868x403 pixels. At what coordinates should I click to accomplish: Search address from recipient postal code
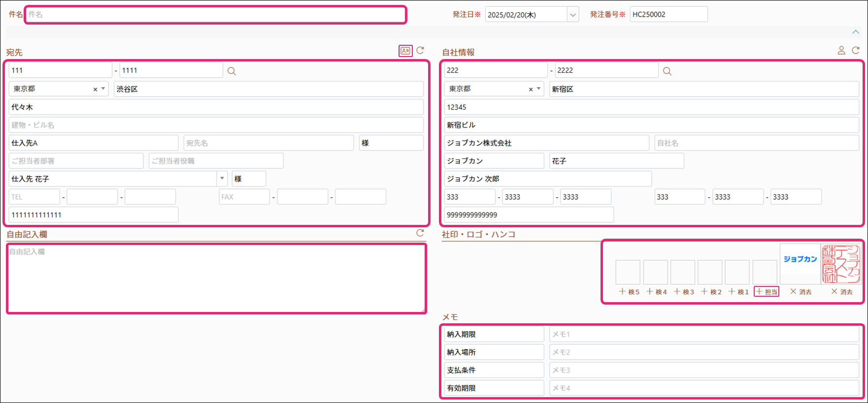click(232, 71)
